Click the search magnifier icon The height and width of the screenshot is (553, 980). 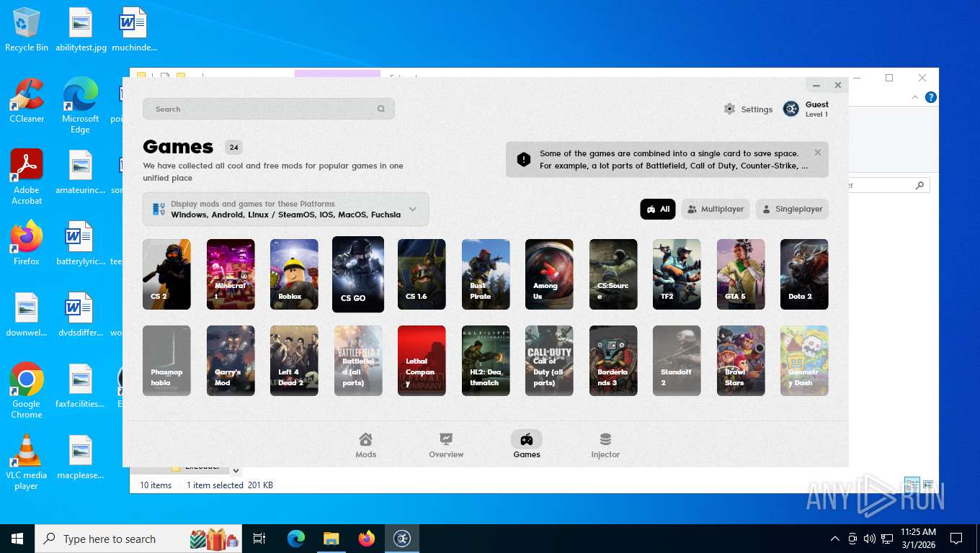tap(381, 109)
